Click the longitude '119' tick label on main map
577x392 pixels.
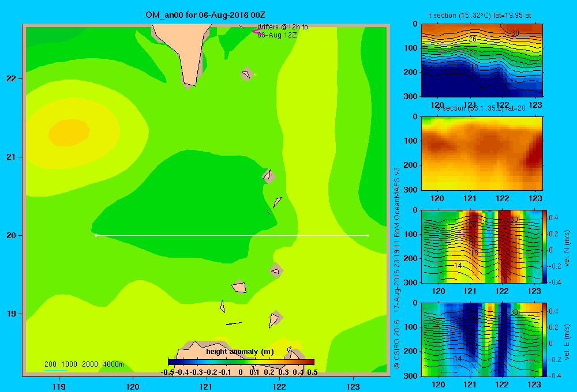[59, 386]
